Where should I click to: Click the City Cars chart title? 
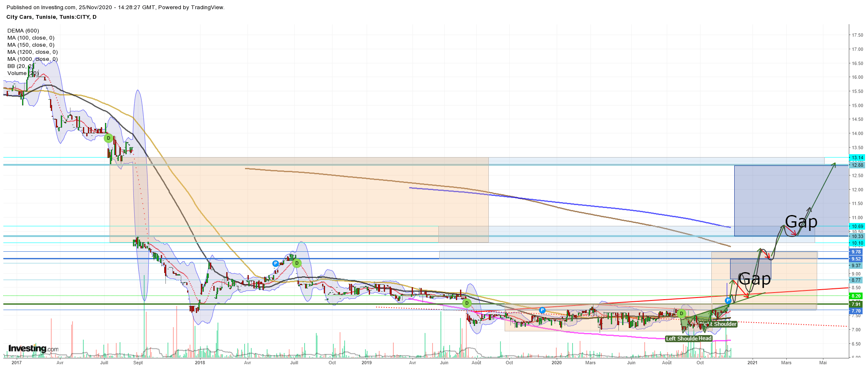coord(51,17)
